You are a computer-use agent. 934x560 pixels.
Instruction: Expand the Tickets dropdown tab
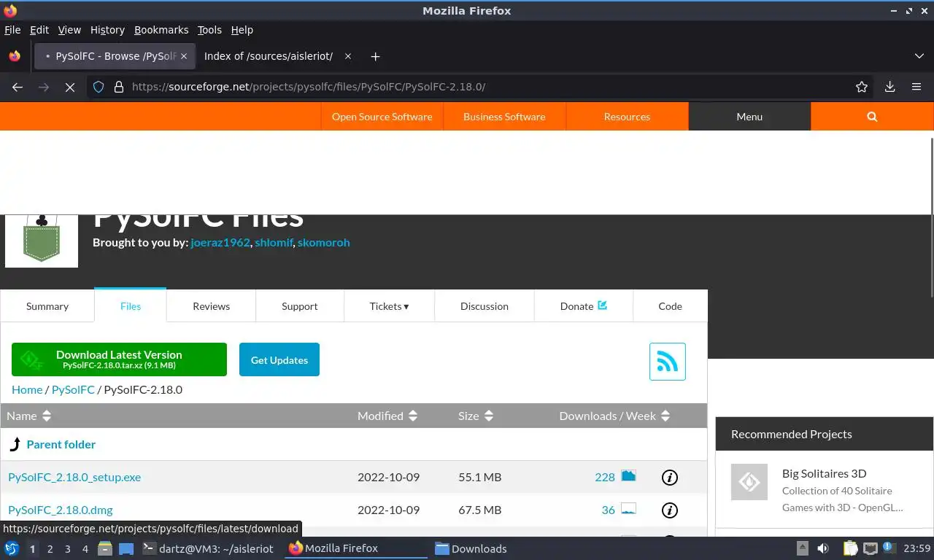coord(389,306)
